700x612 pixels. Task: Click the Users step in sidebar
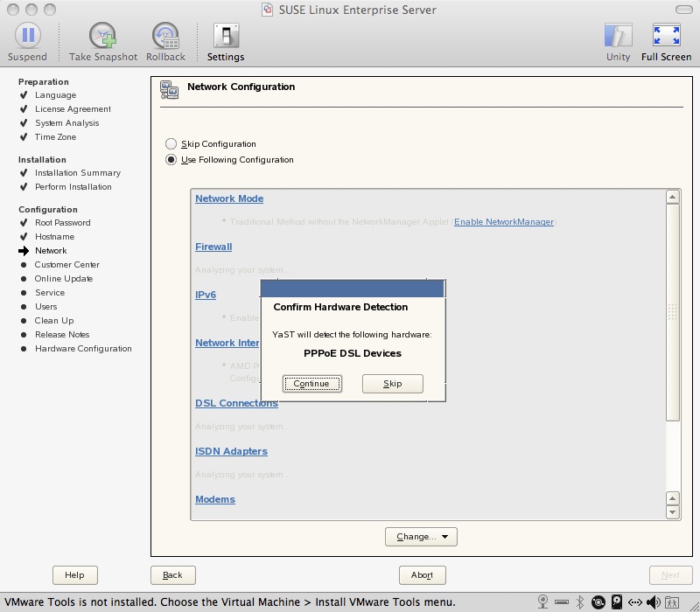click(46, 307)
